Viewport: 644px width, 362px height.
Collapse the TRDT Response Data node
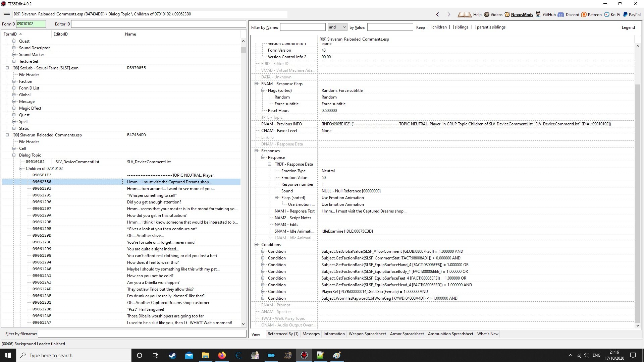click(269, 164)
